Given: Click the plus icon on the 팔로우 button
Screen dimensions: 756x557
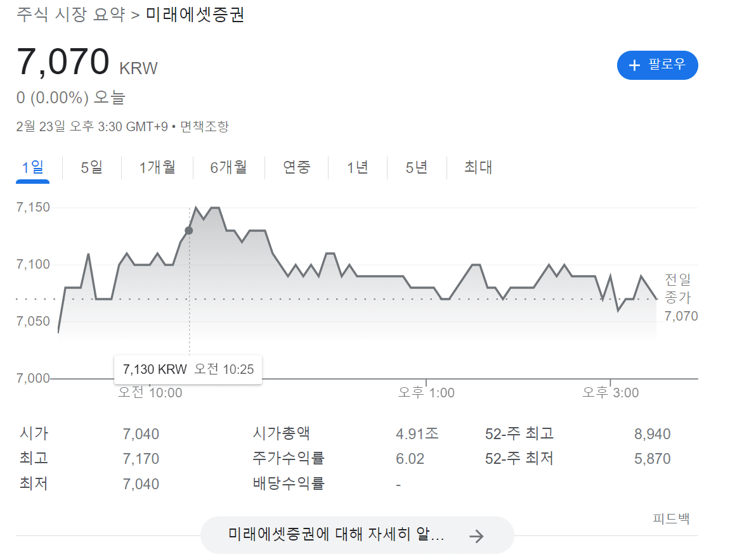Looking at the screenshot, I should click(x=634, y=65).
